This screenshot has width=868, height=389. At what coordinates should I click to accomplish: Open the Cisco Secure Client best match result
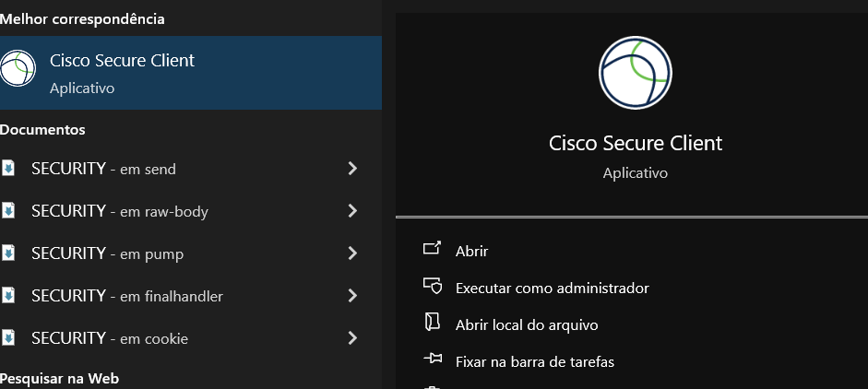[190, 73]
